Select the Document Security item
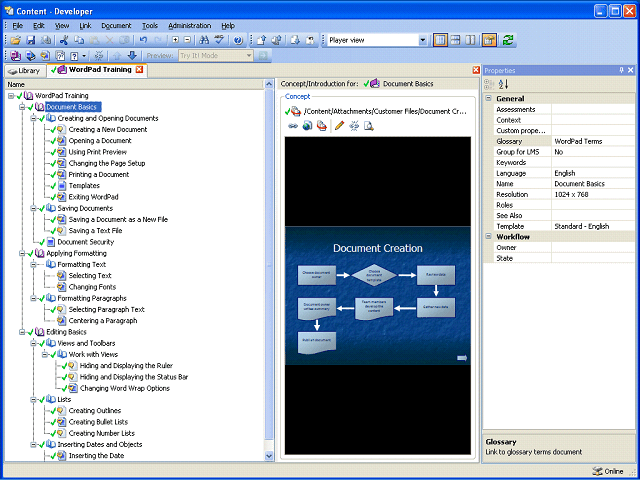 85,242
